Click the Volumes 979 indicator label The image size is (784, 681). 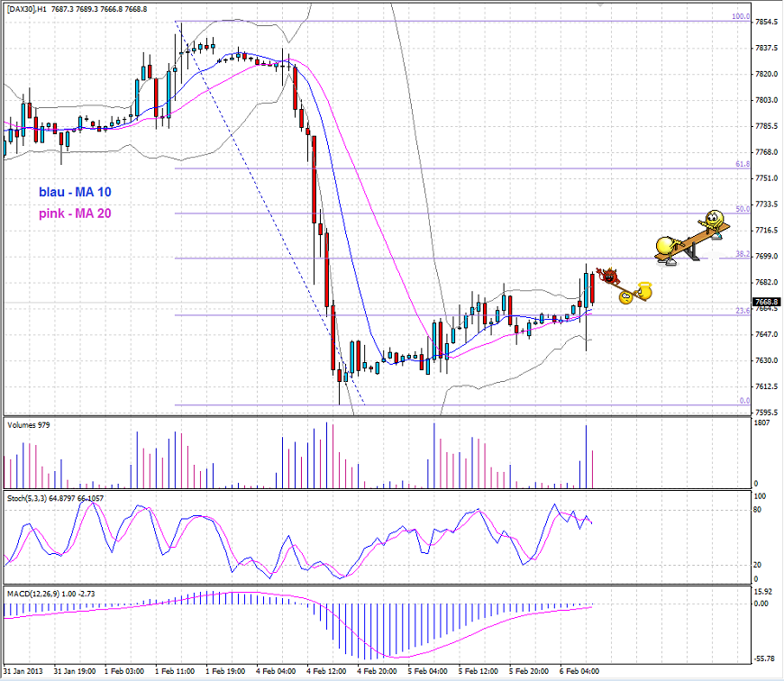coord(29,423)
